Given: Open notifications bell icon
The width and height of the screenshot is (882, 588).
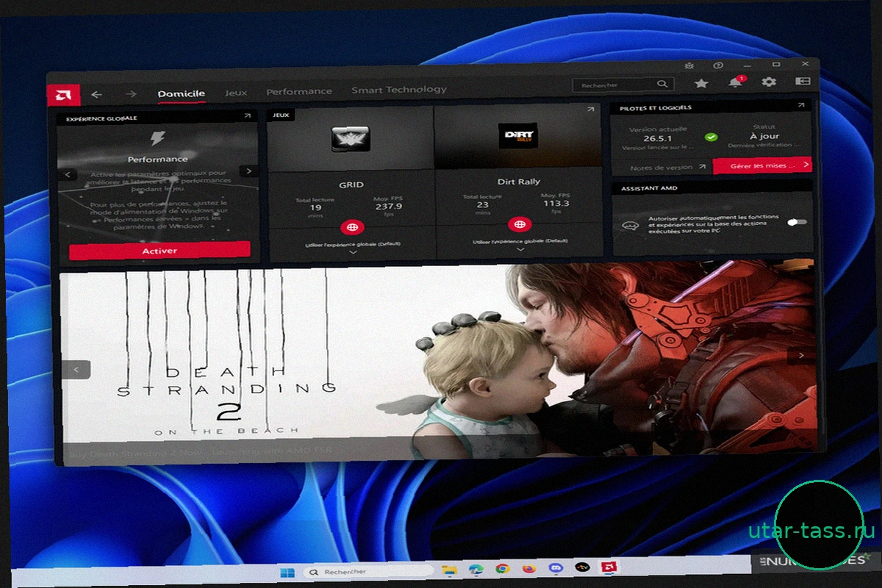Looking at the screenshot, I should [x=735, y=82].
